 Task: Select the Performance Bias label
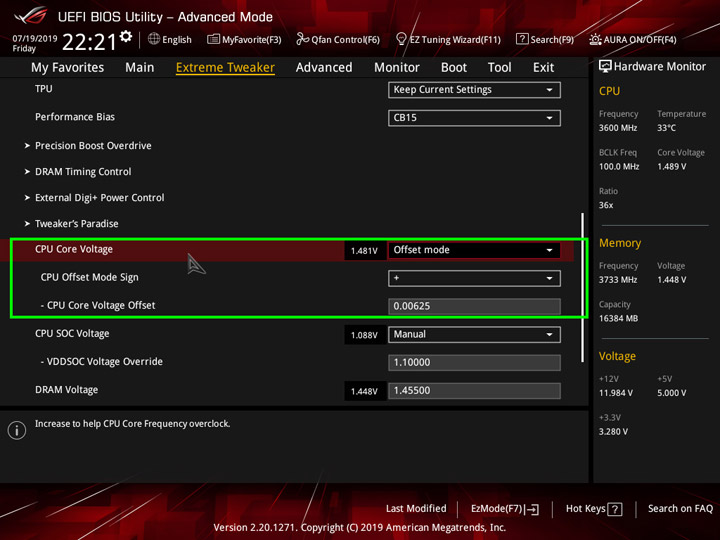tap(75, 117)
